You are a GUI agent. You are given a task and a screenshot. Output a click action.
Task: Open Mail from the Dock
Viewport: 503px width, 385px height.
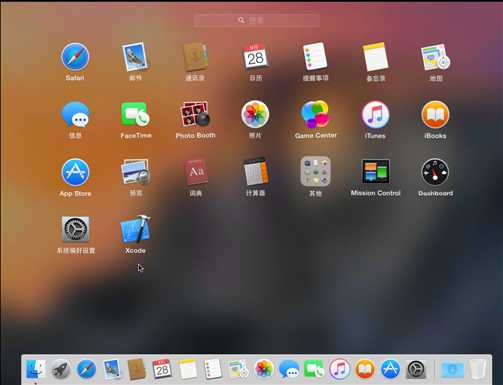tap(112, 369)
